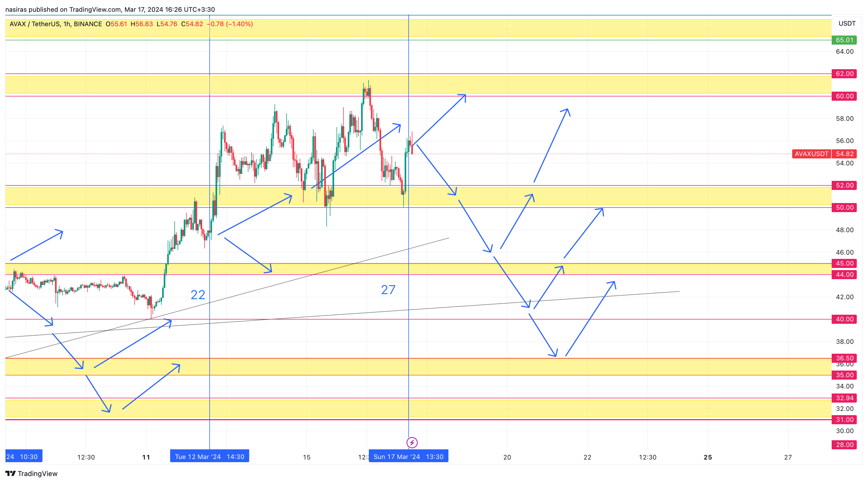Select the 36.50 price level label
Image resolution: width=868 pixels, height=483 pixels.
pos(844,358)
